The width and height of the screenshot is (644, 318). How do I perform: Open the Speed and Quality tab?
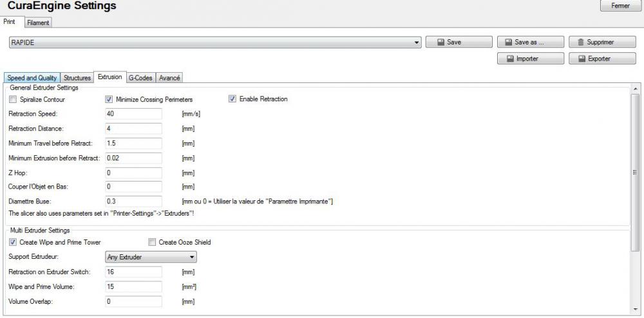(x=32, y=77)
